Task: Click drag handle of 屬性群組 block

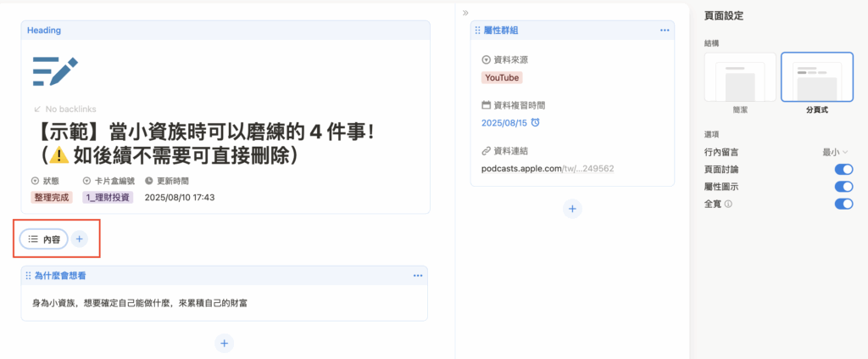Action: click(478, 31)
